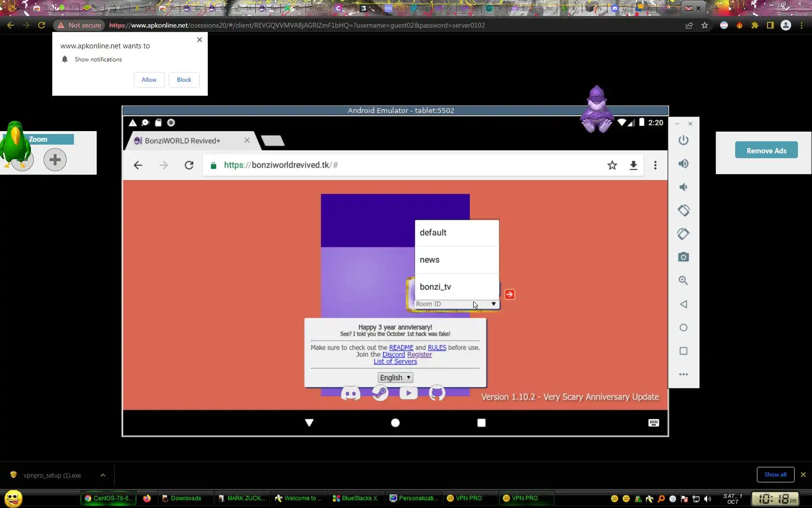Take a screenshot with the camera icon
Image resolution: width=812 pixels, height=508 pixels.
point(683,257)
